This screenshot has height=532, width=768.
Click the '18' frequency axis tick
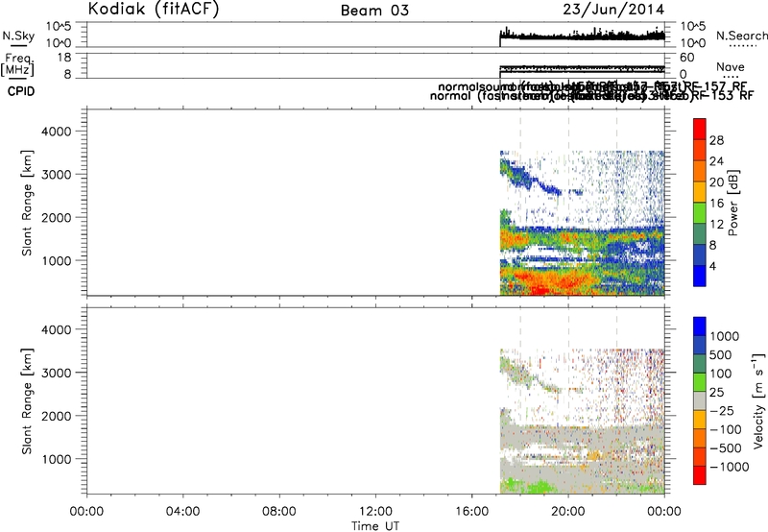pyautogui.click(x=65, y=58)
